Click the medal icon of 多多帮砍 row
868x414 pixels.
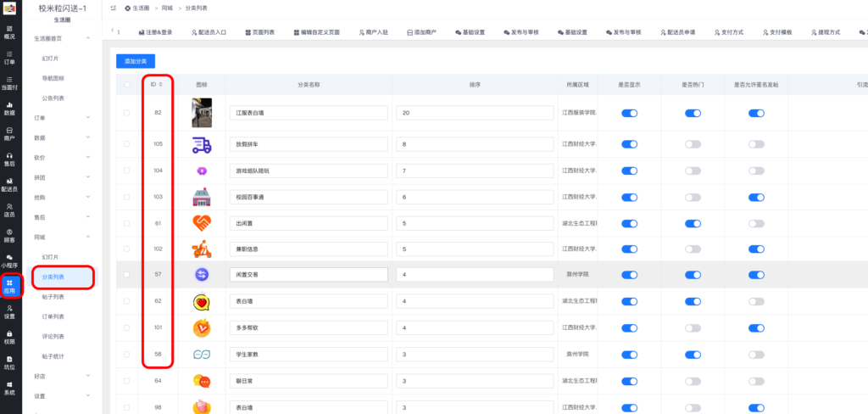coord(202,327)
